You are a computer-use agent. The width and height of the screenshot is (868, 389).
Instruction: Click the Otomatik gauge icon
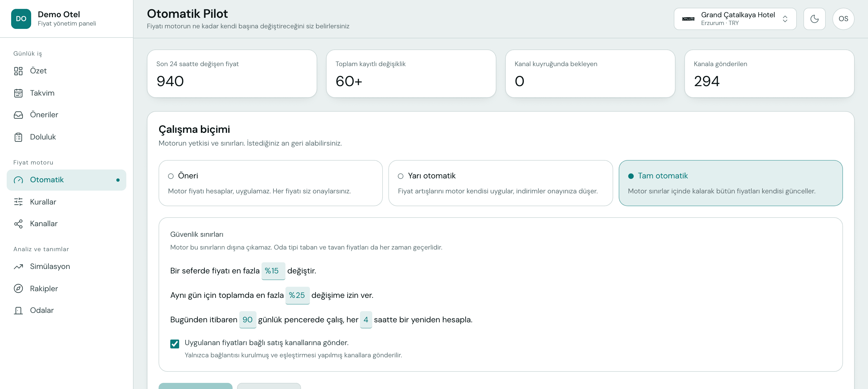18,180
